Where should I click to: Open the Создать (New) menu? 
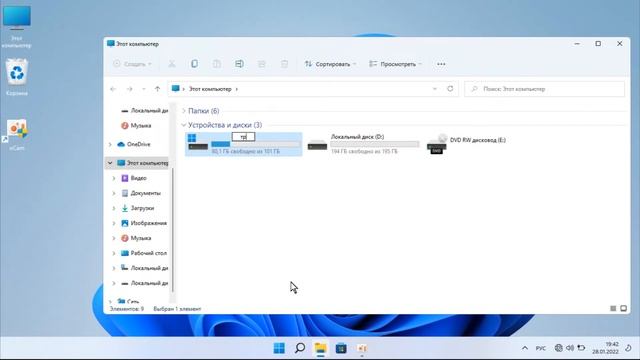(x=132, y=64)
